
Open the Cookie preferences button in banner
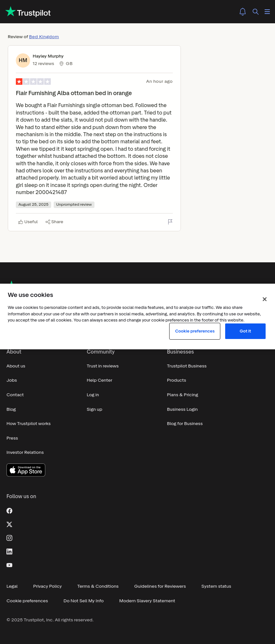[x=195, y=331]
